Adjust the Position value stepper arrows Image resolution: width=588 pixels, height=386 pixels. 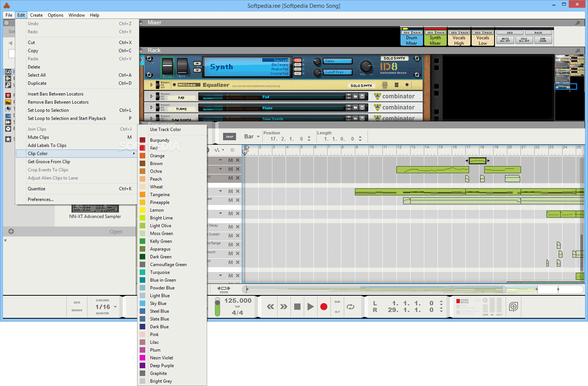pos(309,139)
